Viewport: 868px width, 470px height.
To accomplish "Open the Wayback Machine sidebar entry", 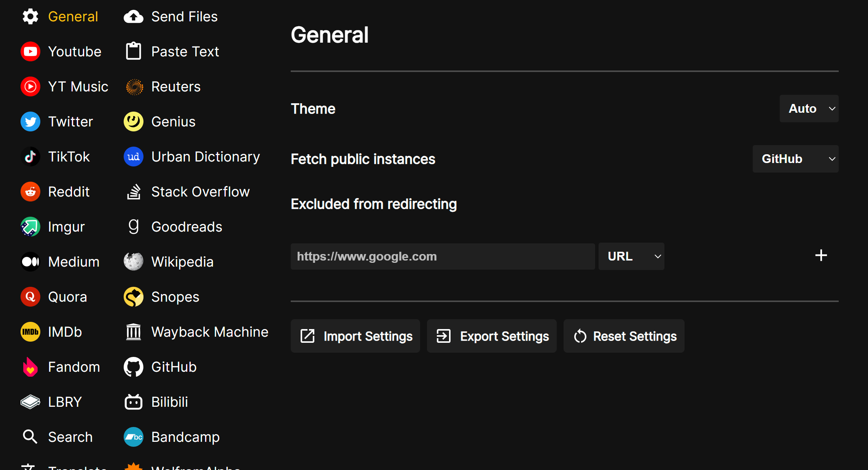I will click(x=210, y=332).
